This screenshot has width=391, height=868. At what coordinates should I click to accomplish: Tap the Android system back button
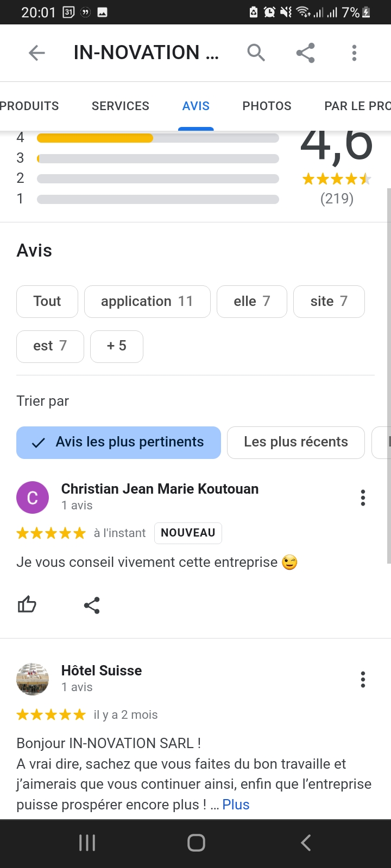306,843
